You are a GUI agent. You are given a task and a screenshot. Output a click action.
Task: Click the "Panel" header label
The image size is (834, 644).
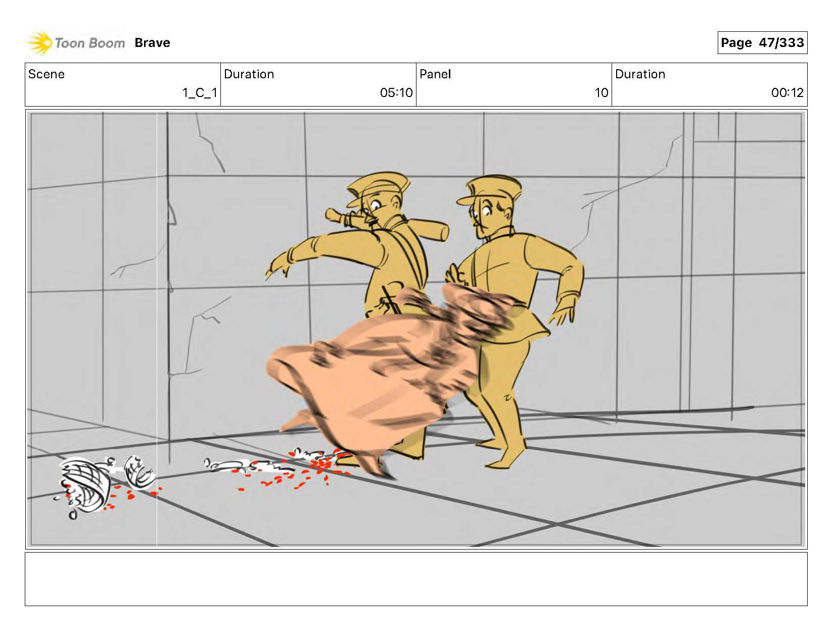coord(435,74)
